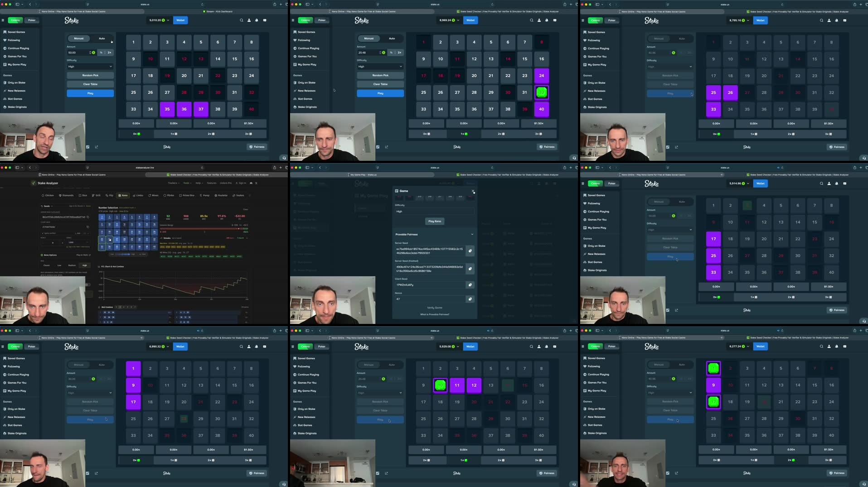The height and width of the screenshot is (487, 868).
Task: Open Tools menu in Stake Analyzer
Action: point(187,183)
